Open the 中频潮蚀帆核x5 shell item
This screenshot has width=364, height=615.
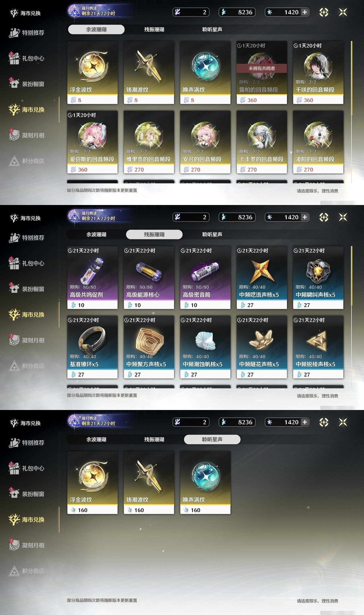coord(205,341)
